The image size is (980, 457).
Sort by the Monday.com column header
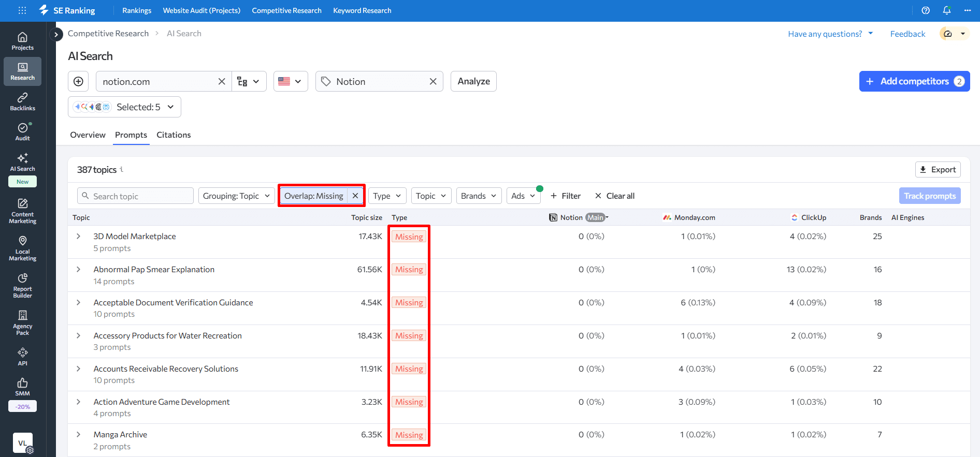tap(689, 217)
